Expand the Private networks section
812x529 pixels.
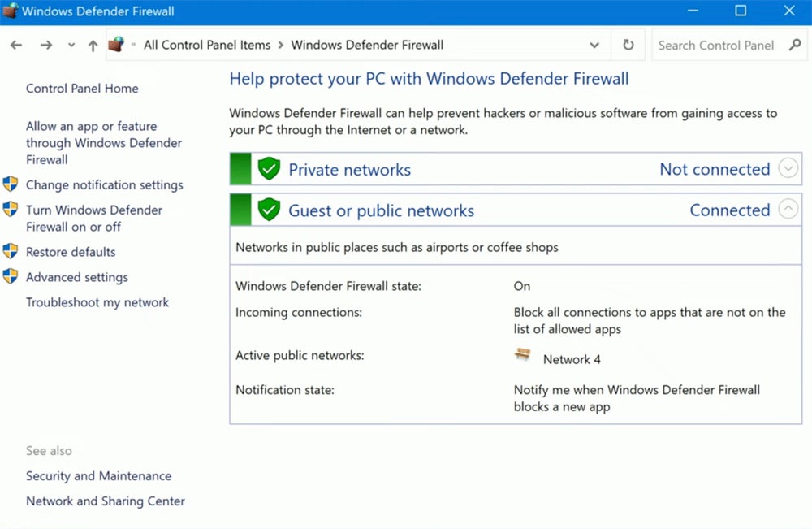788,169
